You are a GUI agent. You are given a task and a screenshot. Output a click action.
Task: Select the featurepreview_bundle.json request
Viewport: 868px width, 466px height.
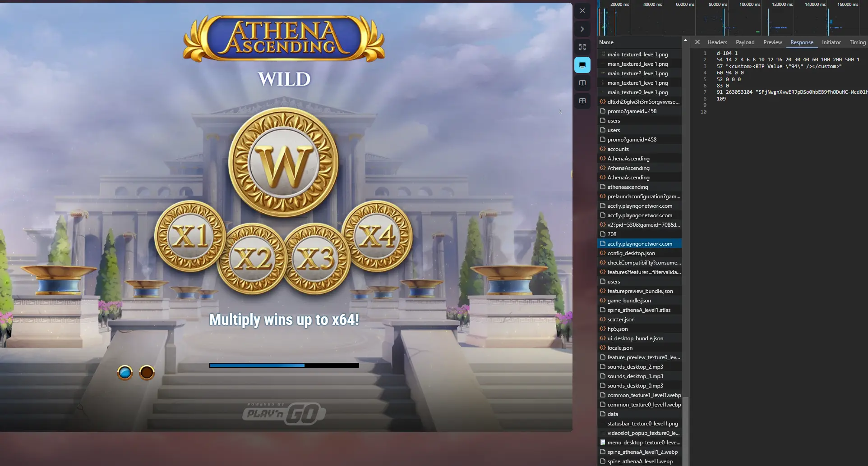[639, 291]
